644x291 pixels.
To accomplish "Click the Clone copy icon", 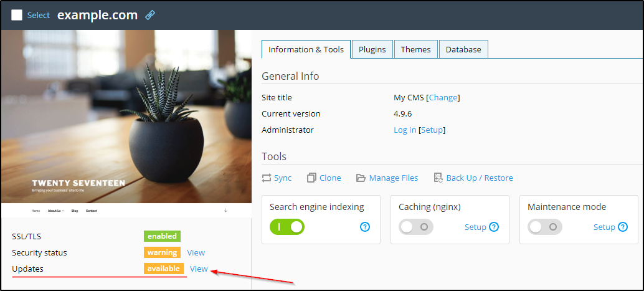I will pos(312,178).
